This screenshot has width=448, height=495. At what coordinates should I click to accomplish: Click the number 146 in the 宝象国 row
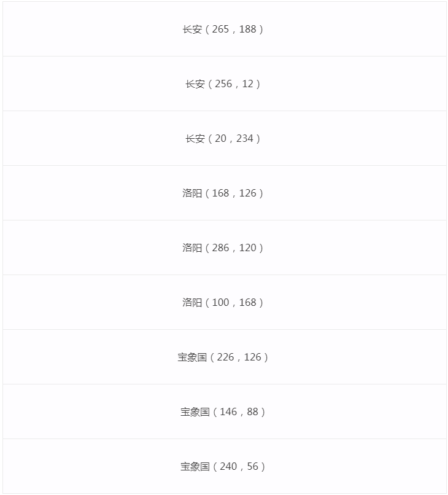[228, 412]
